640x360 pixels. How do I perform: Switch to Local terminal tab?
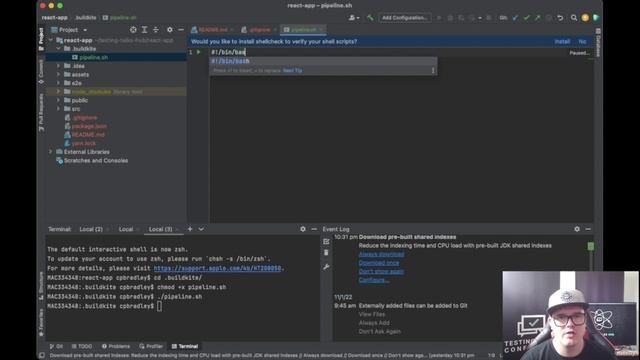click(126, 229)
